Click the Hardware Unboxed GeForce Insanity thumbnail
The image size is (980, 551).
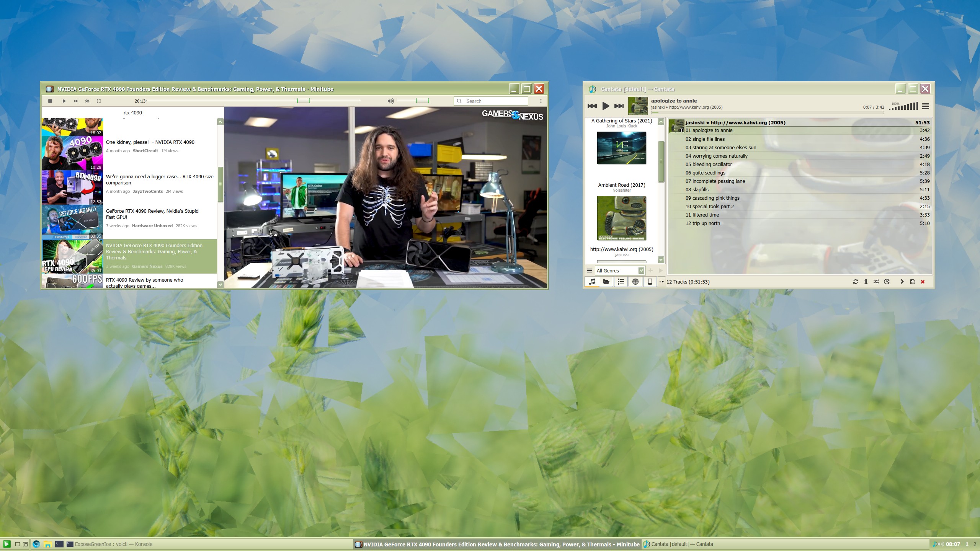pyautogui.click(x=72, y=222)
